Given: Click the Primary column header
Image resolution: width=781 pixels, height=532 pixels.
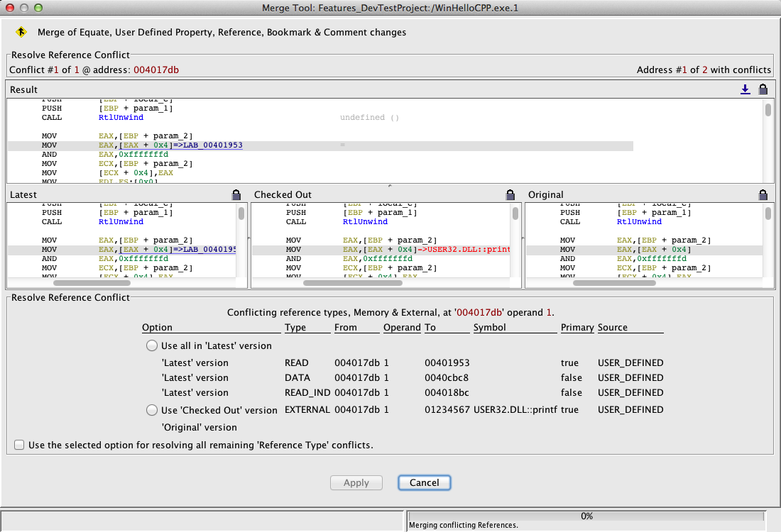Looking at the screenshot, I should 577,328.
